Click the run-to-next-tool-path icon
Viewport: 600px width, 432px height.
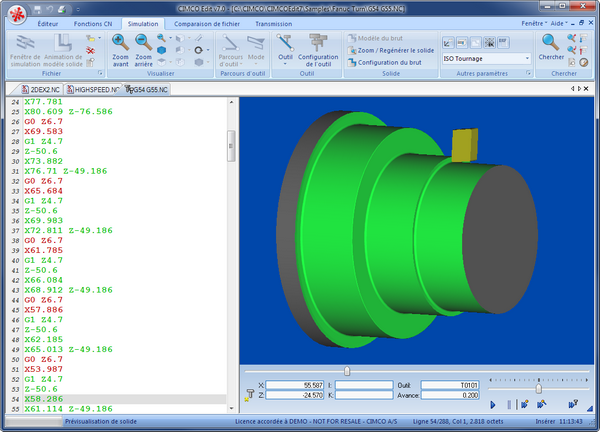tap(541, 404)
